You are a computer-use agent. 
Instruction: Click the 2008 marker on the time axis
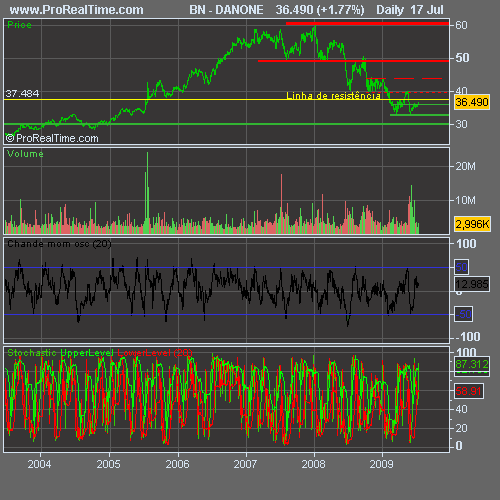click(x=313, y=464)
